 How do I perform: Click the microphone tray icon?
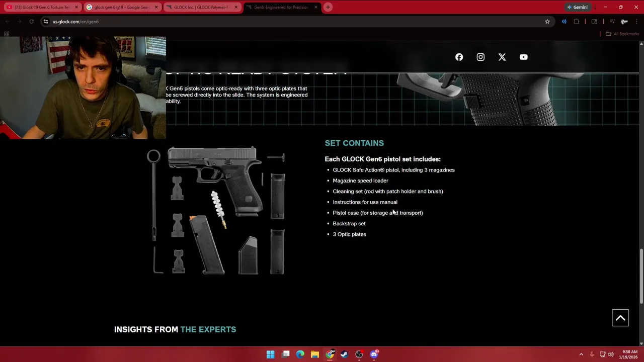592,354
